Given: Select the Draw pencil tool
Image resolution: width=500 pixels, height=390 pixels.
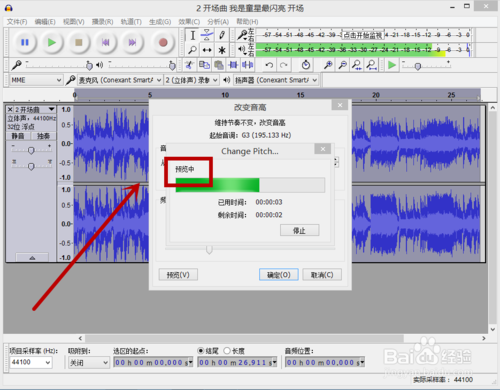Looking at the screenshot, I should pyautogui.click(x=222, y=35).
